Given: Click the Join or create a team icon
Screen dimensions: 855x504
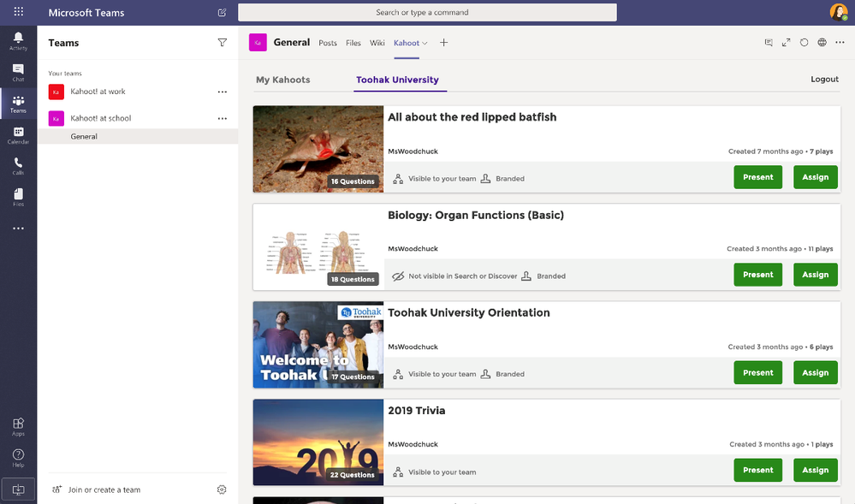Looking at the screenshot, I should (x=56, y=489).
